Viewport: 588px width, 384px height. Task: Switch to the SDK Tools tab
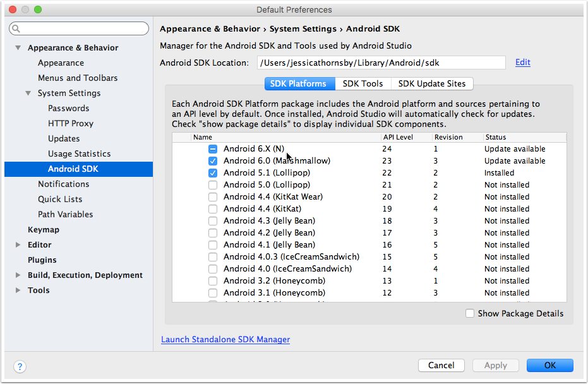coord(363,83)
